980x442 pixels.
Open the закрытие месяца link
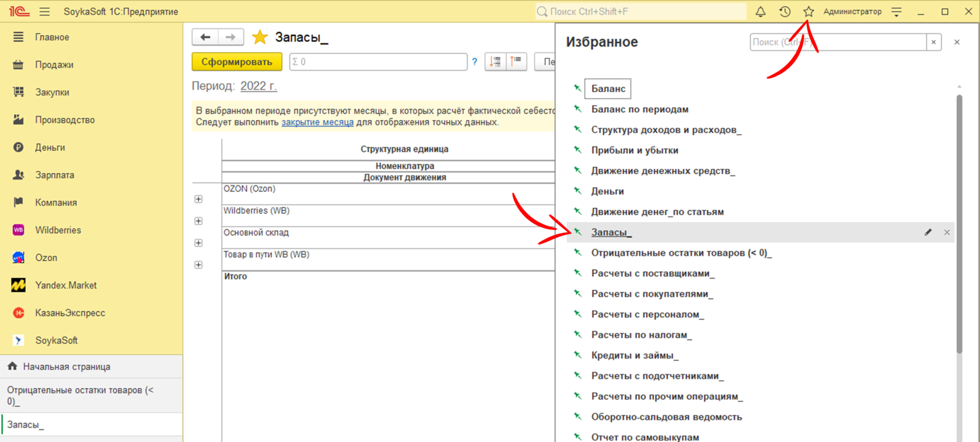pos(317,122)
